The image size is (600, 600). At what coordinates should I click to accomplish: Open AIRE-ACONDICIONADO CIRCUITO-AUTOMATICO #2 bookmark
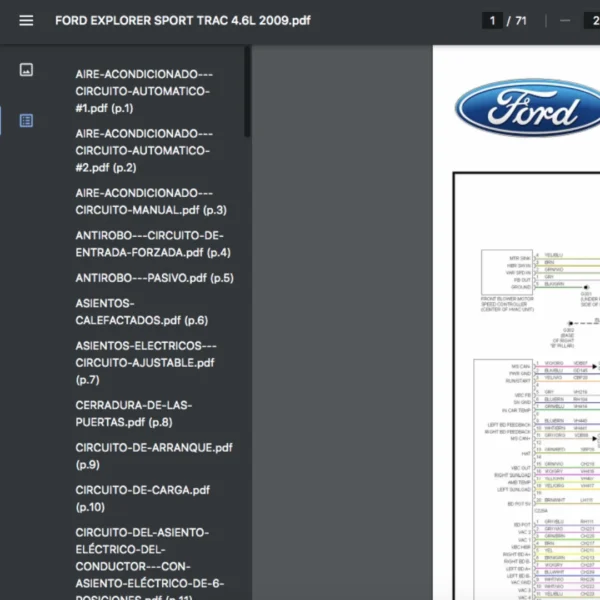(144, 150)
